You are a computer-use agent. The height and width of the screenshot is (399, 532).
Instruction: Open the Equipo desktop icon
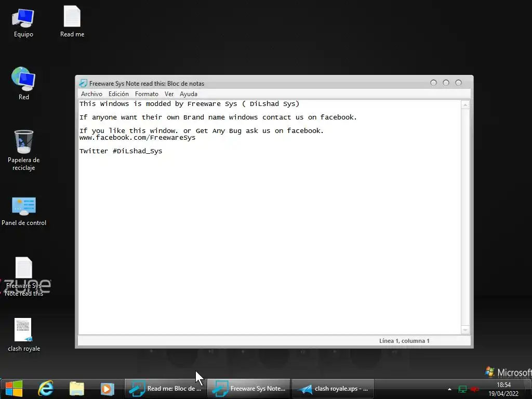click(23, 23)
